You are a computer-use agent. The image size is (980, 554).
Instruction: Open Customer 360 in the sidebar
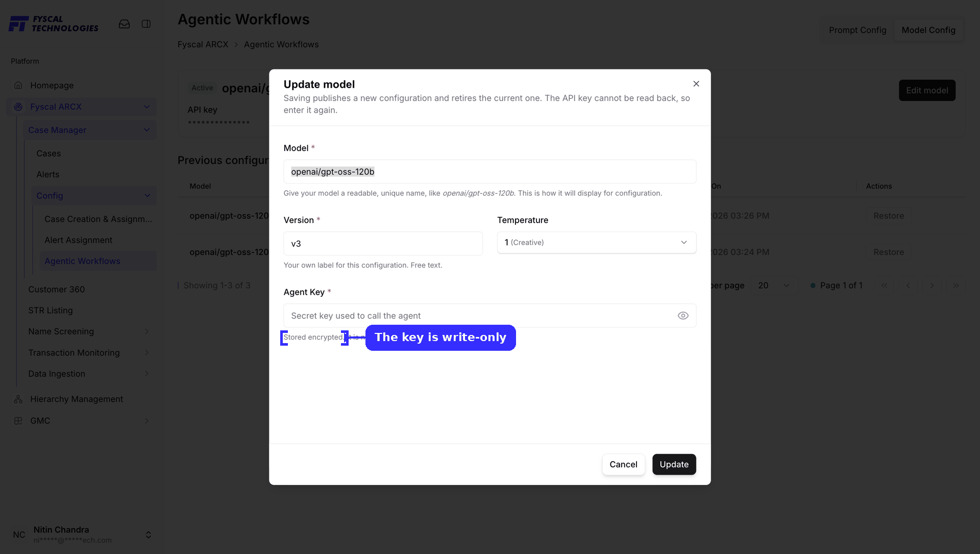coord(57,290)
